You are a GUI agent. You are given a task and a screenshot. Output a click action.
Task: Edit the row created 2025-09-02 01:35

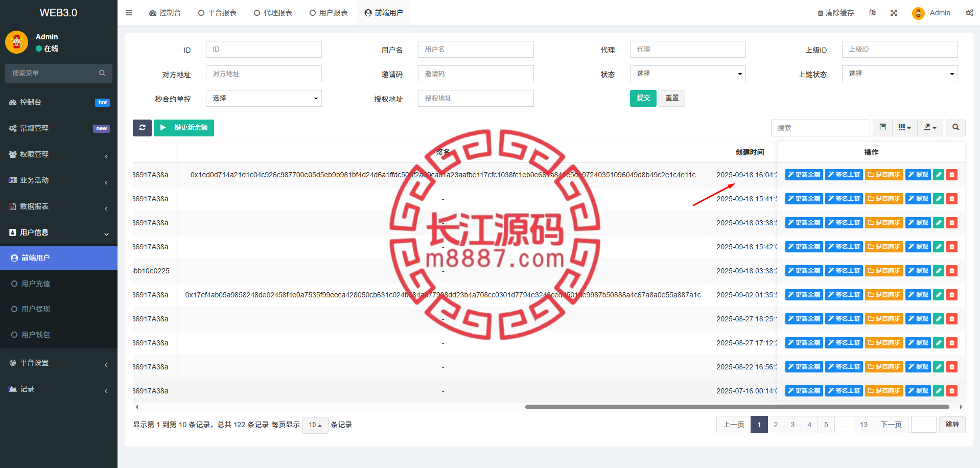pos(938,295)
